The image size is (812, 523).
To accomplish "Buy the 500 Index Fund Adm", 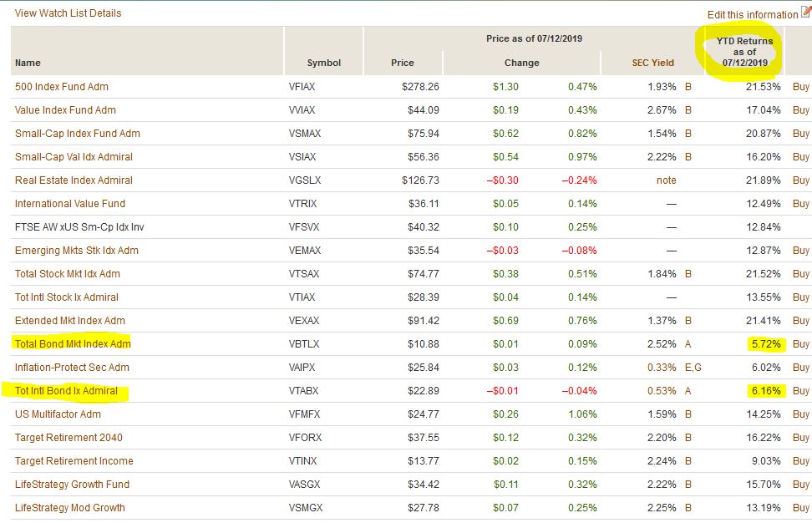I will [x=800, y=87].
